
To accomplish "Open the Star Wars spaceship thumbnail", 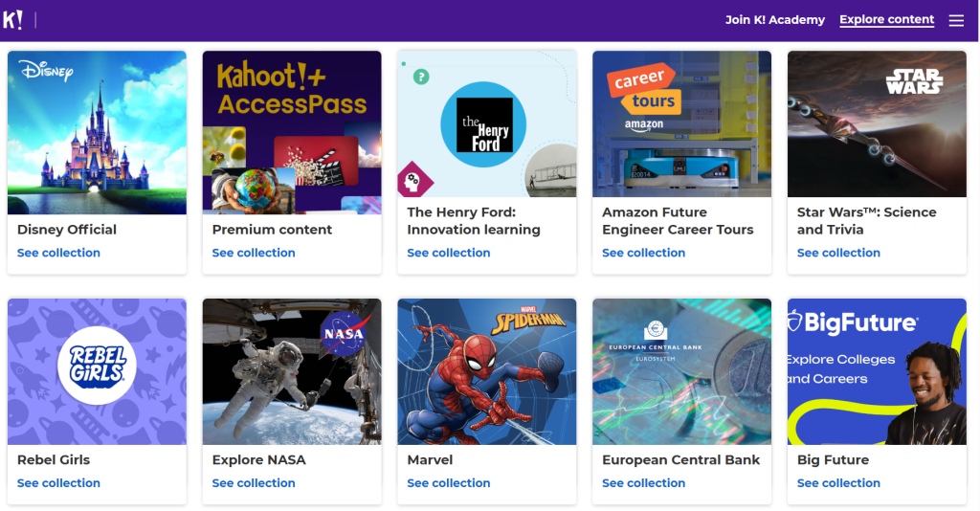I will [x=877, y=123].
